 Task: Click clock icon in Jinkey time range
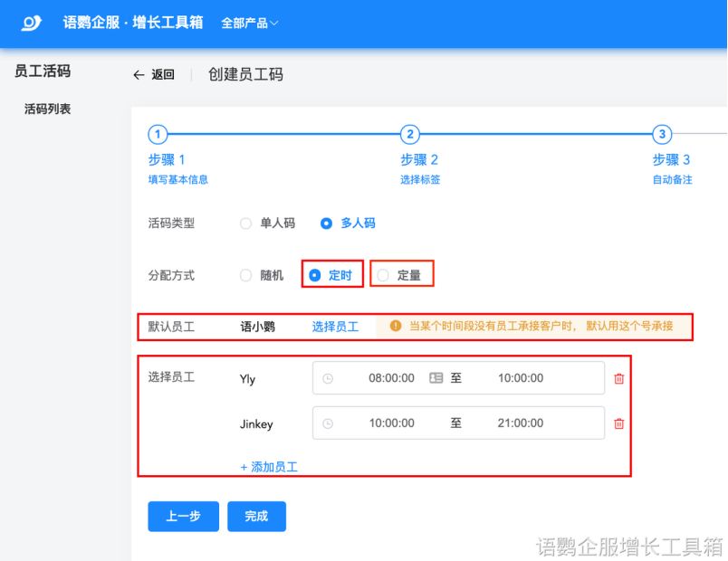coord(328,423)
